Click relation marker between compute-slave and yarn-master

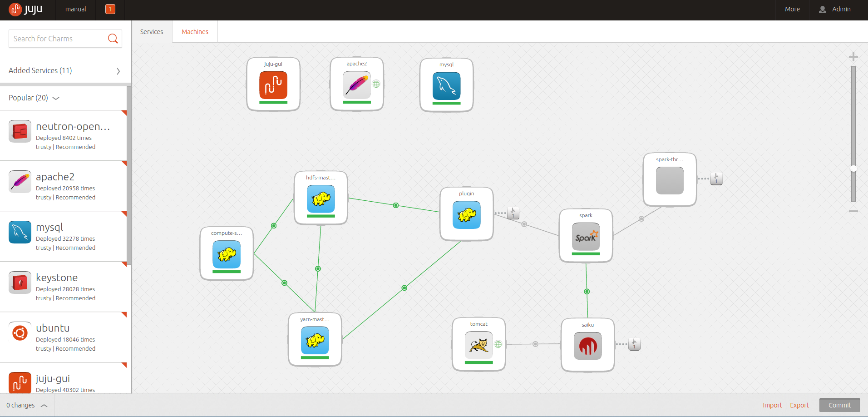click(x=285, y=283)
